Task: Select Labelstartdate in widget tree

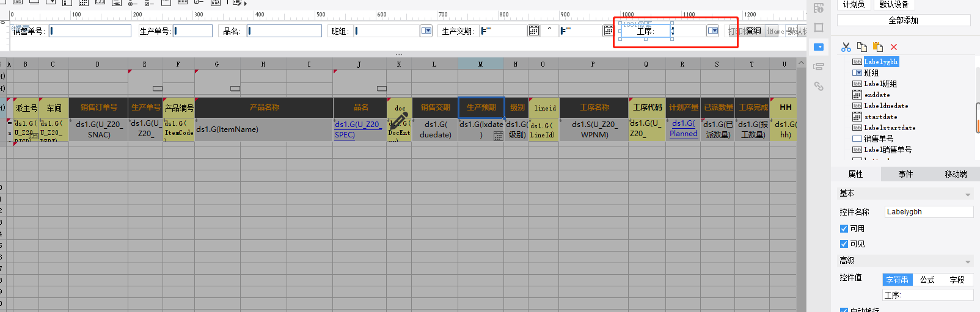Action: click(x=890, y=128)
